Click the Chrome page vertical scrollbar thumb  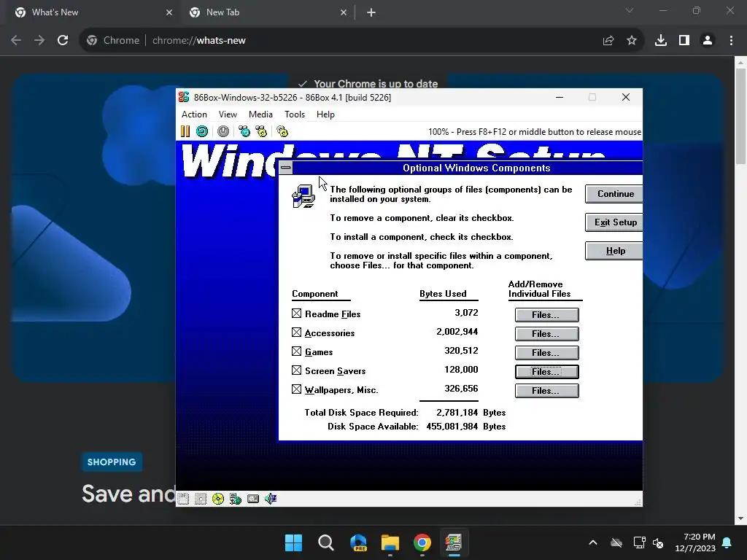pyautogui.click(x=740, y=116)
